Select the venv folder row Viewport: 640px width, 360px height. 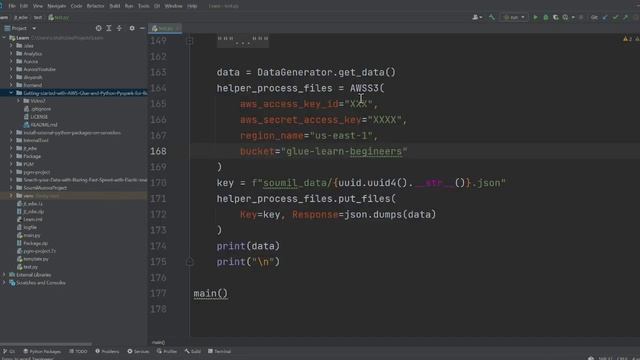pyautogui.click(x=73, y=196)
